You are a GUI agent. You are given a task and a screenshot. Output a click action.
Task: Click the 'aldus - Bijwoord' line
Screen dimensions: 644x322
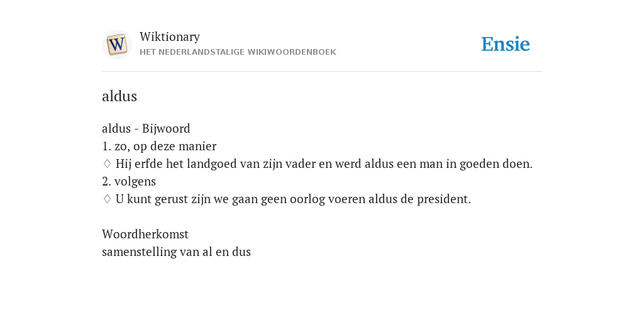(x=146, y=129)
